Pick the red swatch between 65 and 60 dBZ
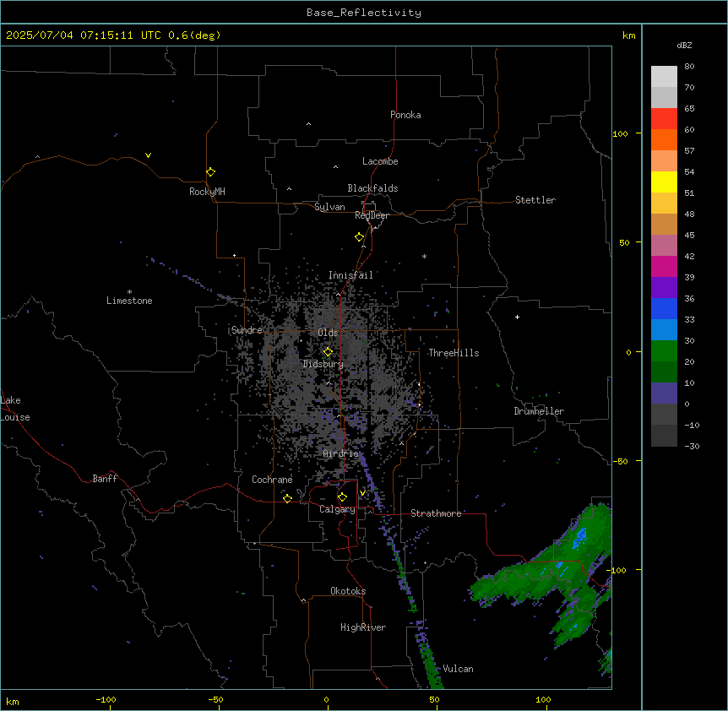728x711 pixels. tap(664, 118)
